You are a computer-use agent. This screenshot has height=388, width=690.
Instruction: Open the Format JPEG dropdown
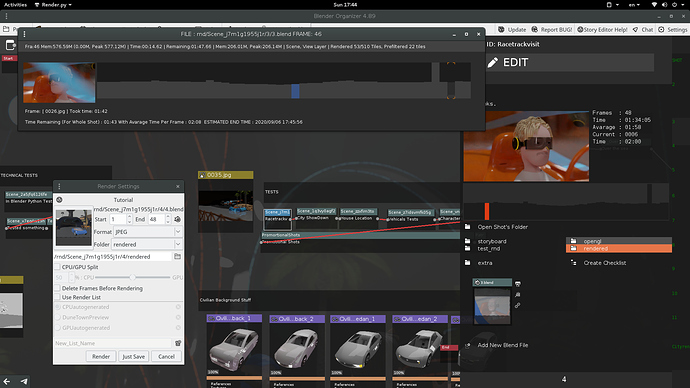148,231
